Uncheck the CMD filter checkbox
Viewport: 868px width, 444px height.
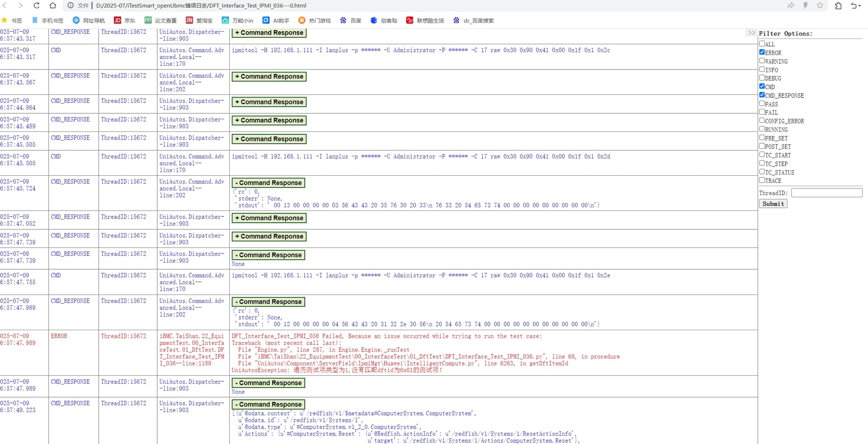(x=762, y=86)
